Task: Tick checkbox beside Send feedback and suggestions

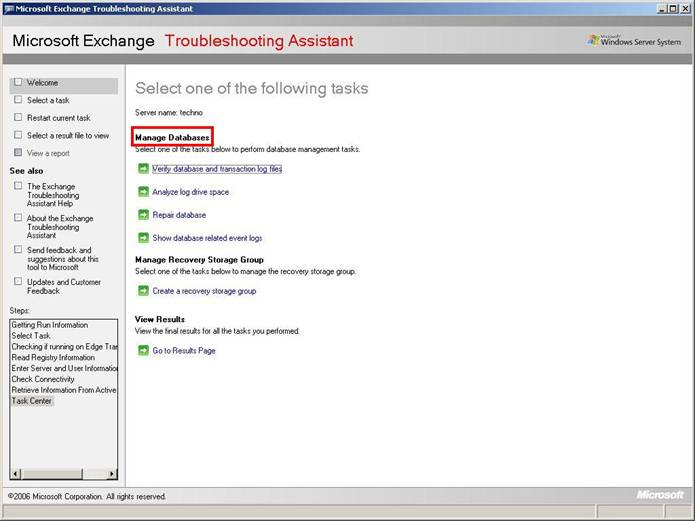Action: pos(18,250)
